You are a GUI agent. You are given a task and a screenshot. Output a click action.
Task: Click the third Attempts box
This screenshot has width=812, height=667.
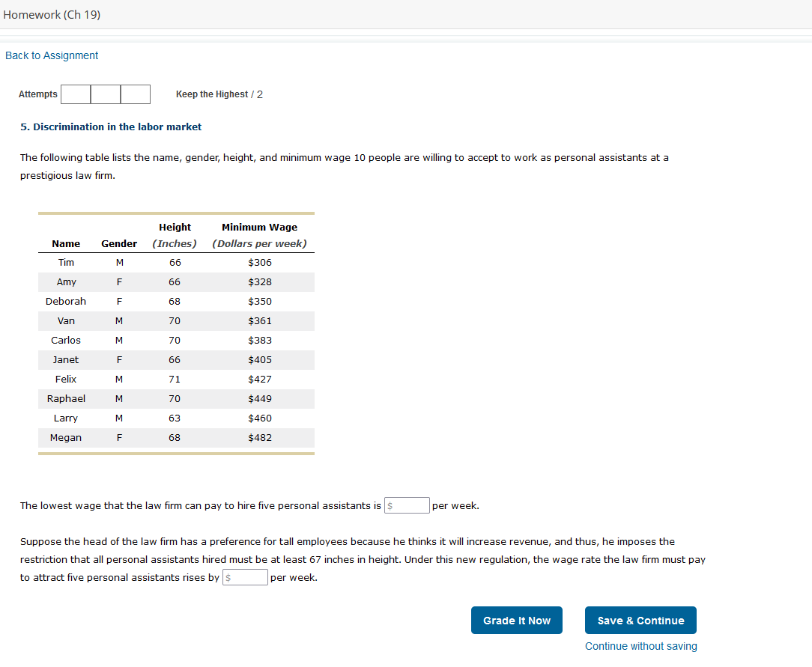coord(135,94)
